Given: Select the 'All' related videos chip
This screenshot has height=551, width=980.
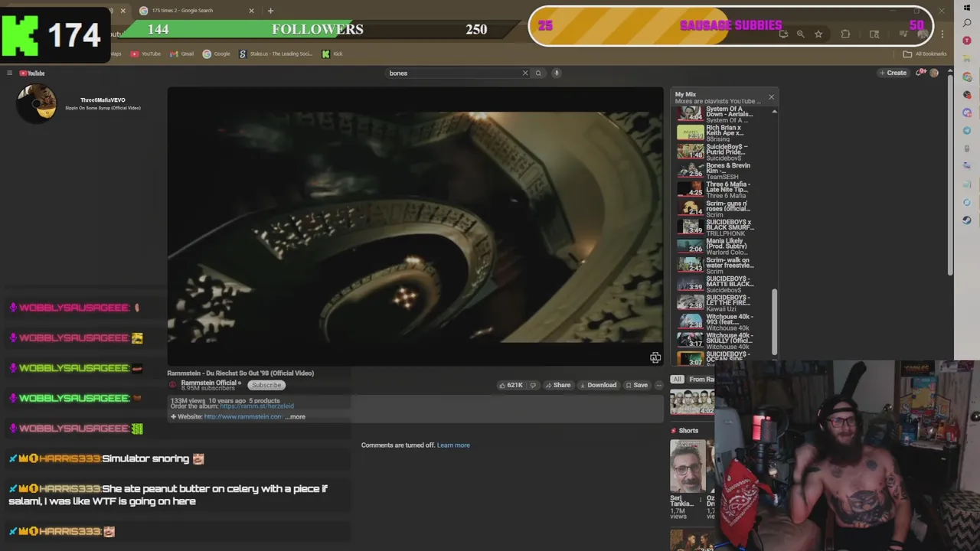Looking at the screenshot, I should click(677, 380).
